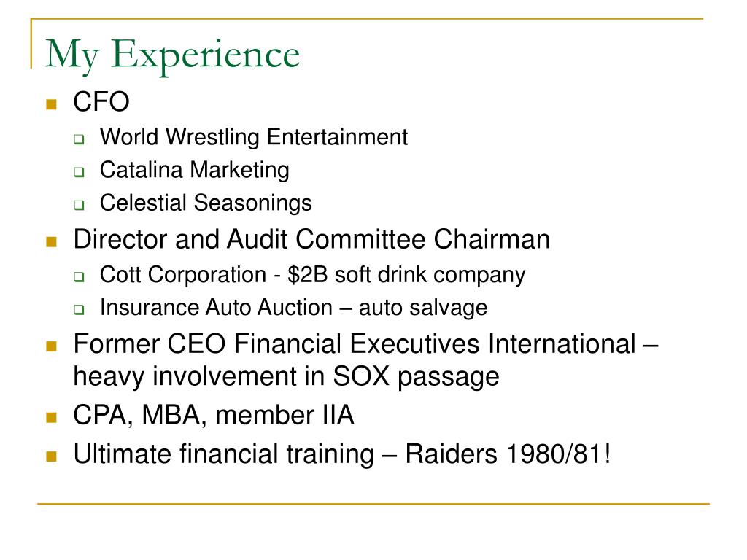This screenshot has height=560, width=747.
Task: Select the 'Celestial Seasonings' line
Action: tap(206, 203)
